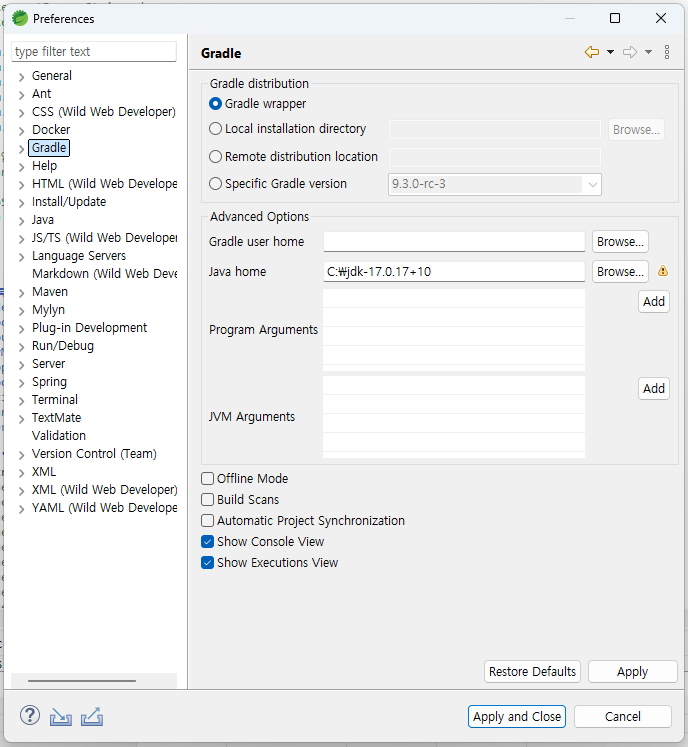Expand the General tree node
The height and width of the screenshot is (747, 688).
point(21,77)
